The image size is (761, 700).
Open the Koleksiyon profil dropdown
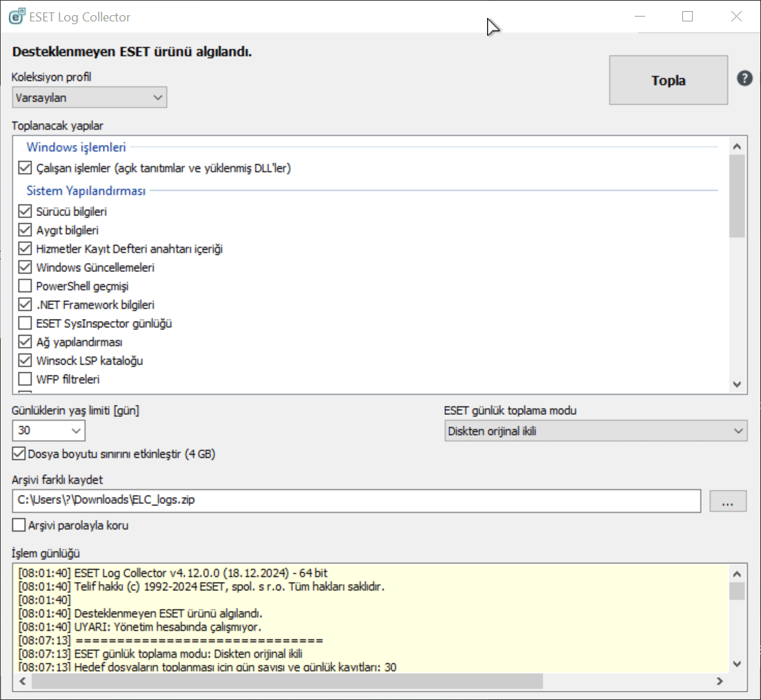pos(89,97)
